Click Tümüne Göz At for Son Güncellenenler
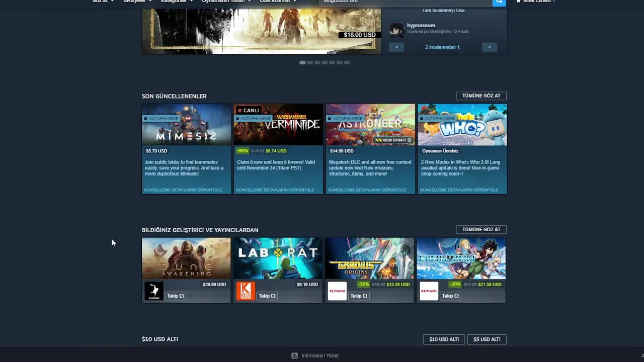Image resolution: width=644 pixels, height=362 pixels. click(481, 96)
